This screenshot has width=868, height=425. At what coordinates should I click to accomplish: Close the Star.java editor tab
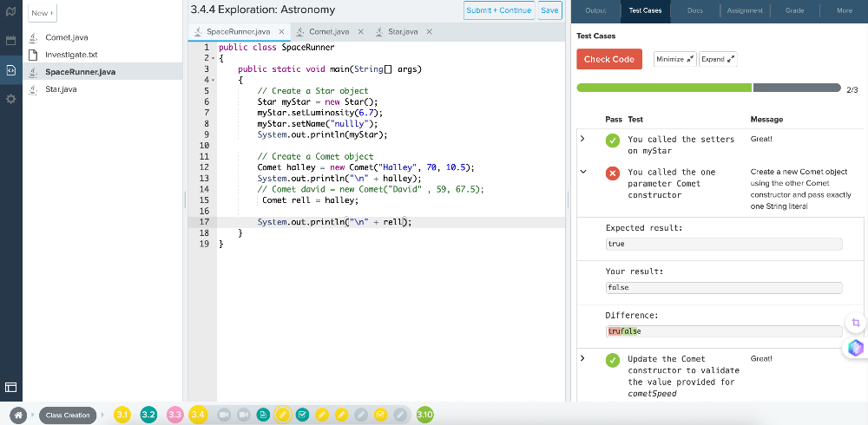coord(430,32)
